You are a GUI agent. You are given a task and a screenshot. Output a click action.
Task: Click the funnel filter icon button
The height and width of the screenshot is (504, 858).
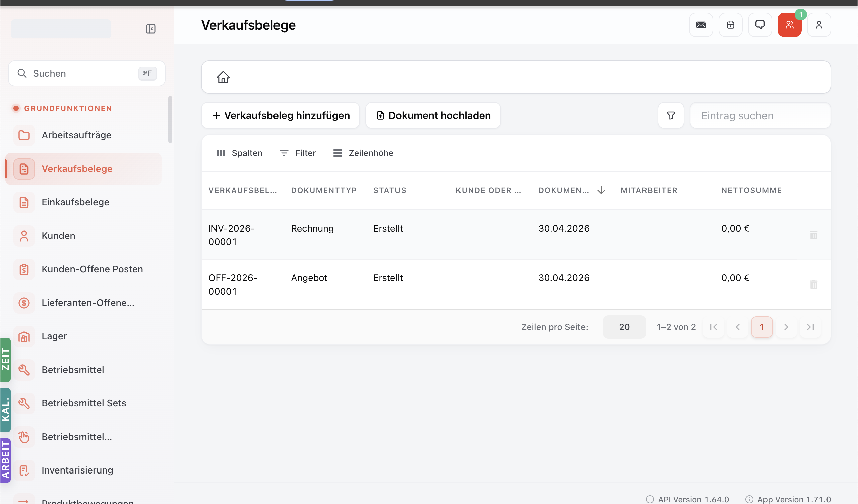[671, 115]
